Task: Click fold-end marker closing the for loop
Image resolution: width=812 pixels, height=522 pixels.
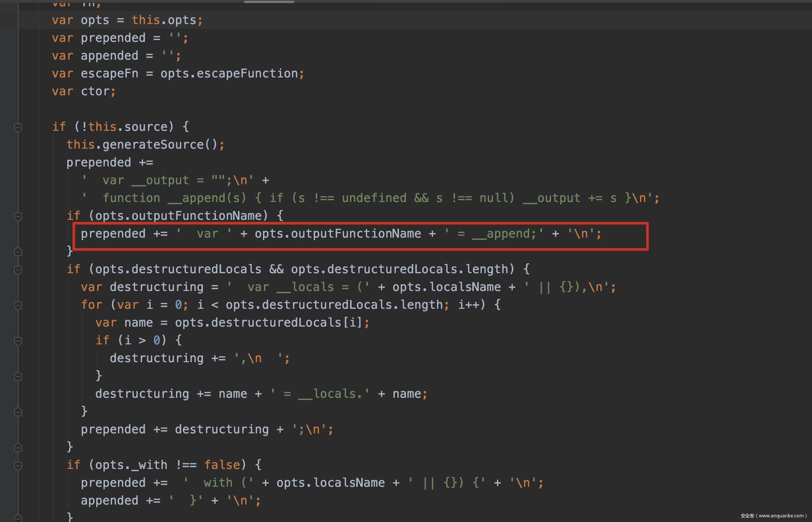Action: (18, 412)
